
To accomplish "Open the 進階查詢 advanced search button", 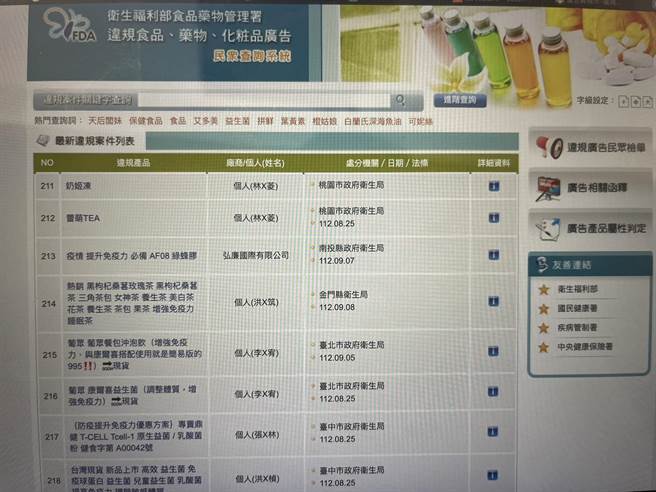I will 460,100.
